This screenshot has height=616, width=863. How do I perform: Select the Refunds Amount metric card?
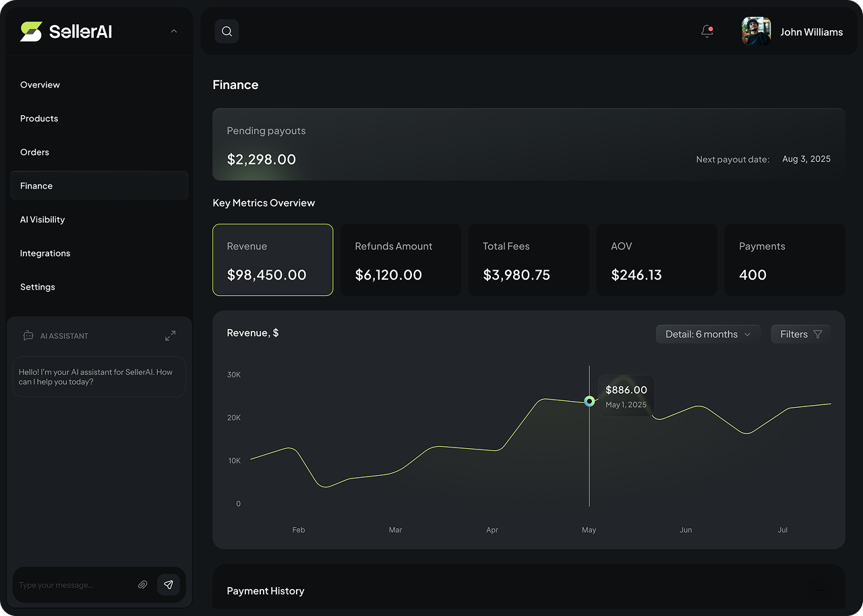400,259
